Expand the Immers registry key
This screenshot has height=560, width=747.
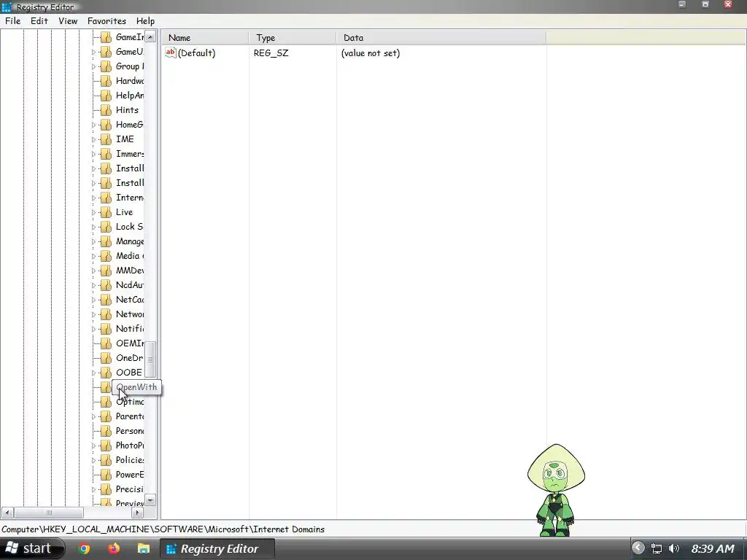(93, 155)
